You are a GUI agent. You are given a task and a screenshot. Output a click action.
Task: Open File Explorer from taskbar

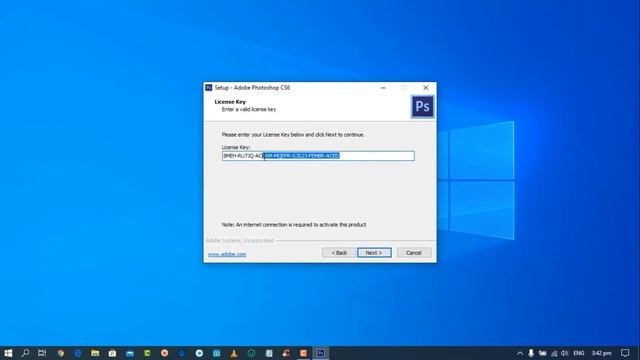(x=95, y=353)
